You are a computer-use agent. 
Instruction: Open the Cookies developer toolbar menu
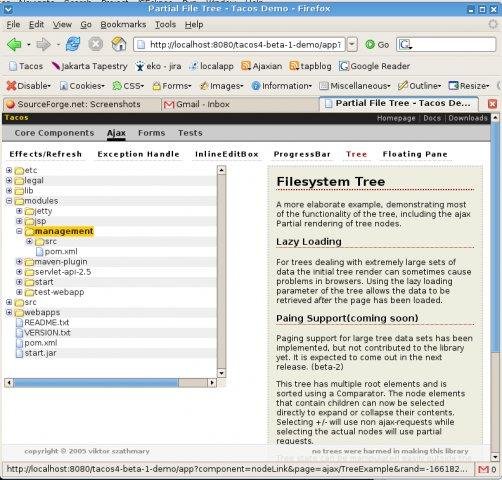82,86
